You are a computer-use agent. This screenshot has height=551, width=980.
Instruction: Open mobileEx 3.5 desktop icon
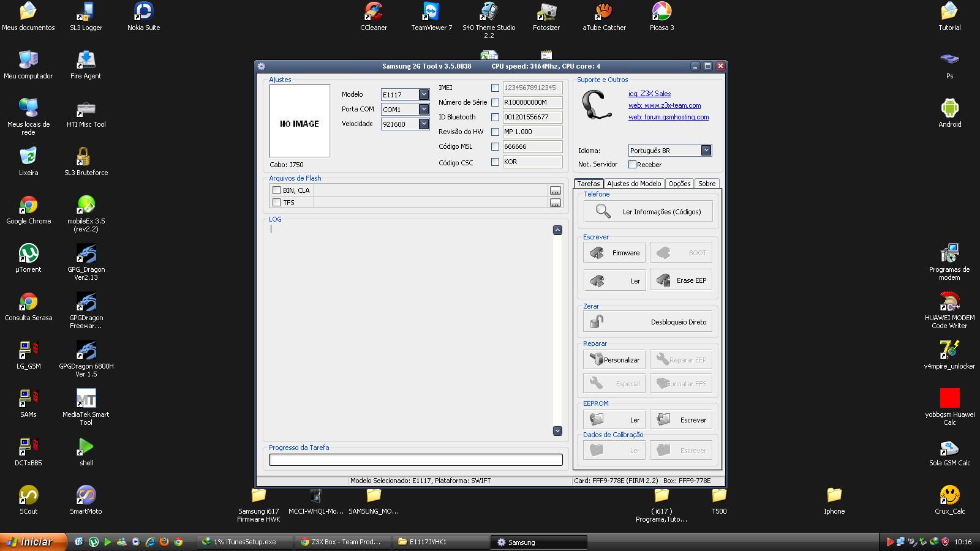pos(86,214)
